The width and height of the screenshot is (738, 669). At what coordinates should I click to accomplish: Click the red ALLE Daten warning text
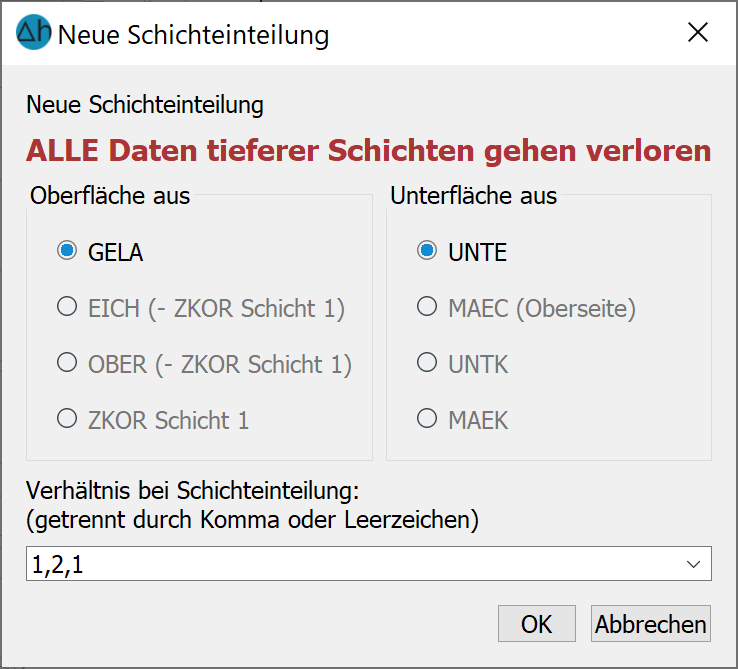369,151
